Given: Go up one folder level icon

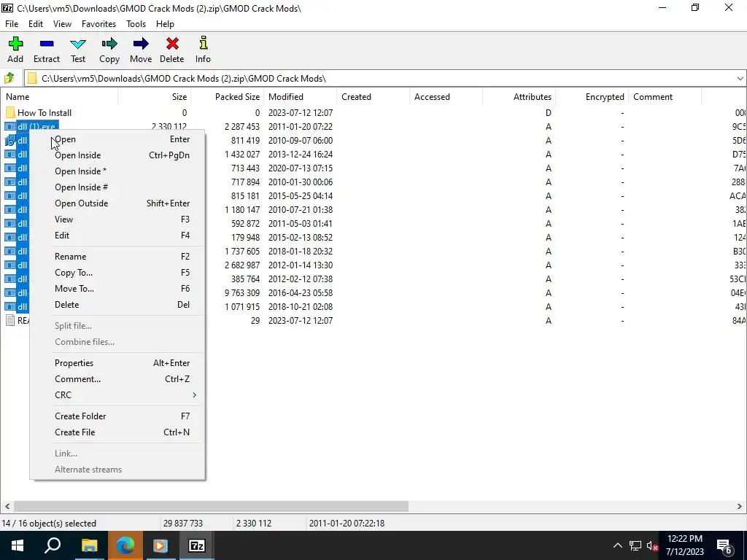Looking at the screenshot, I should (x=9, y=78).
